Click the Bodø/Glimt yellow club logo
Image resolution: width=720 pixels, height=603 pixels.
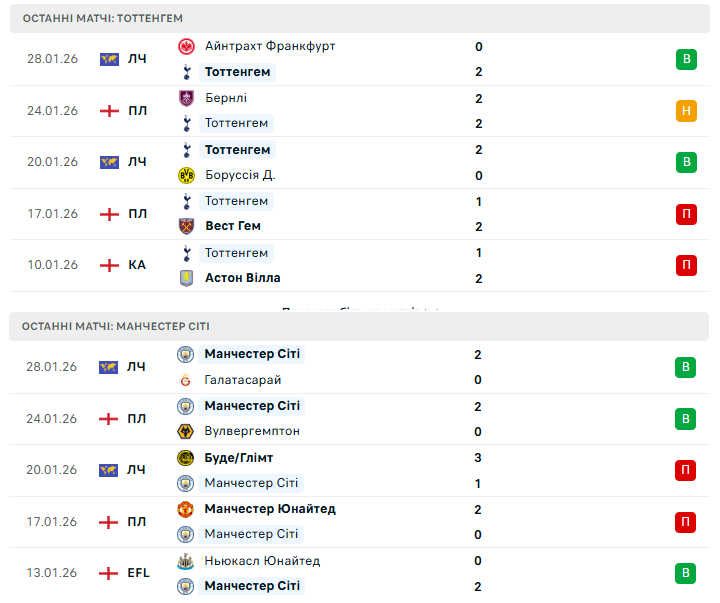coord(186,458)
